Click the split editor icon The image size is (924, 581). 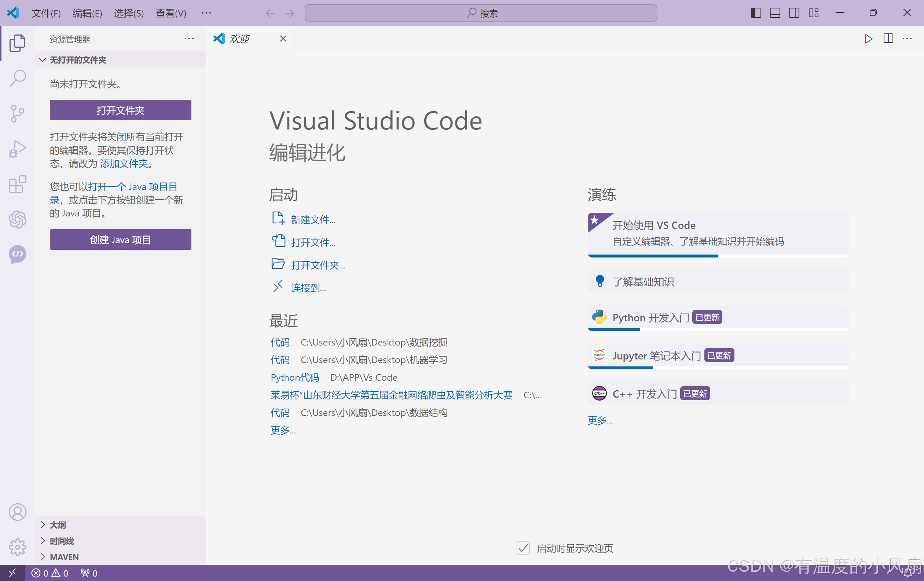click(888, 39)
